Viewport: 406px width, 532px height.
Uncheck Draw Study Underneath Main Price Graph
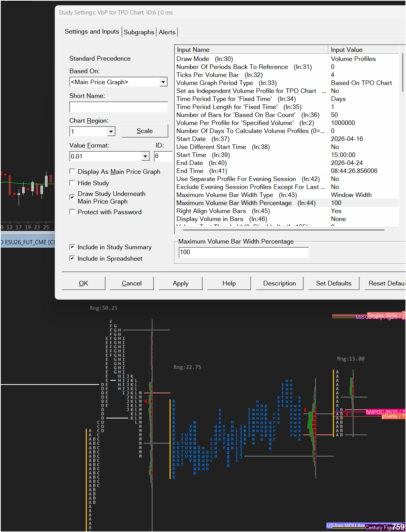click(x=72, y=197)
